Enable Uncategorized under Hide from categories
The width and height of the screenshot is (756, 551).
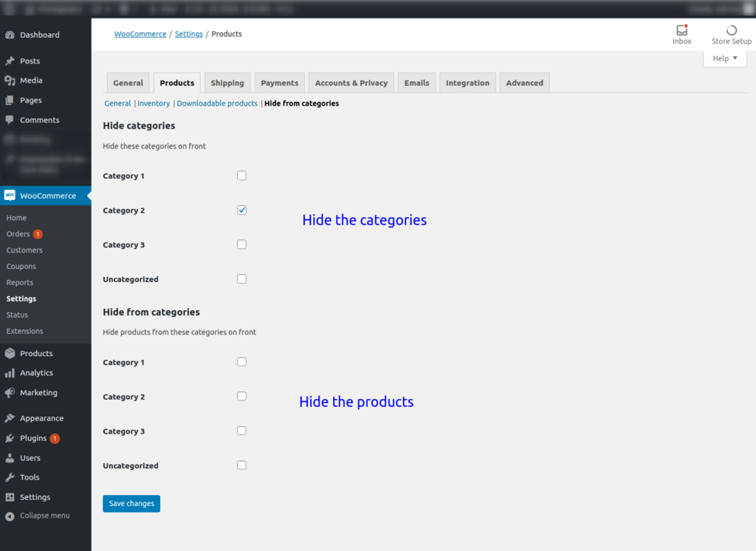pos(241,465)
